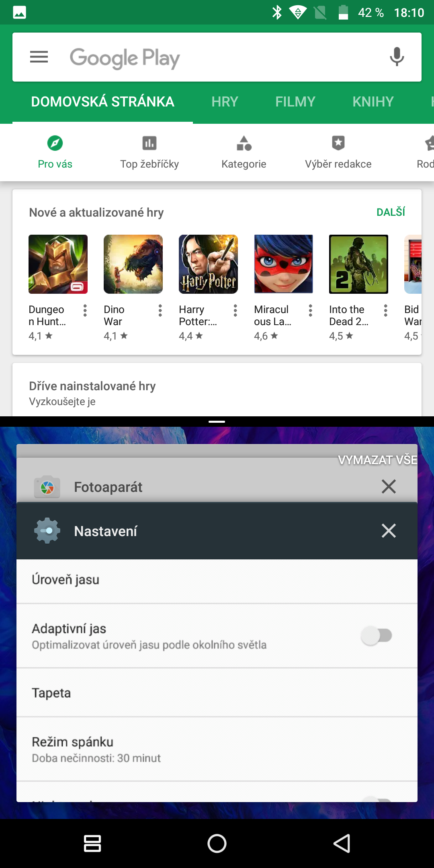Tap the Bluetooth status bar icon
This screenshot has height=868, width=434.
tap(277, 12)
